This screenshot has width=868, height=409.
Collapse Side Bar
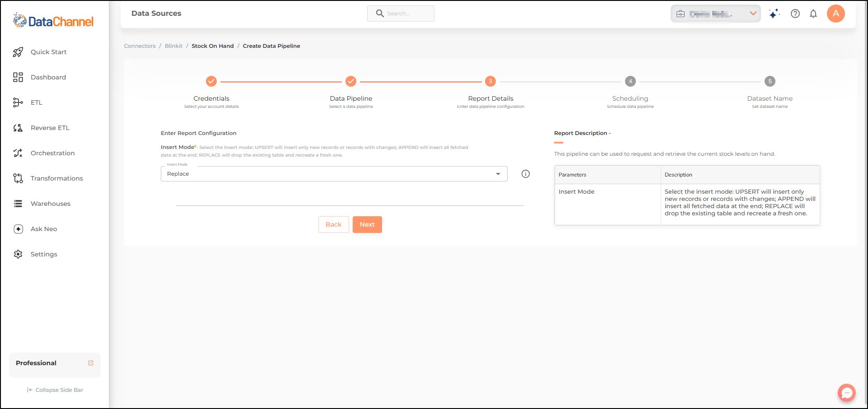(55, 390)
